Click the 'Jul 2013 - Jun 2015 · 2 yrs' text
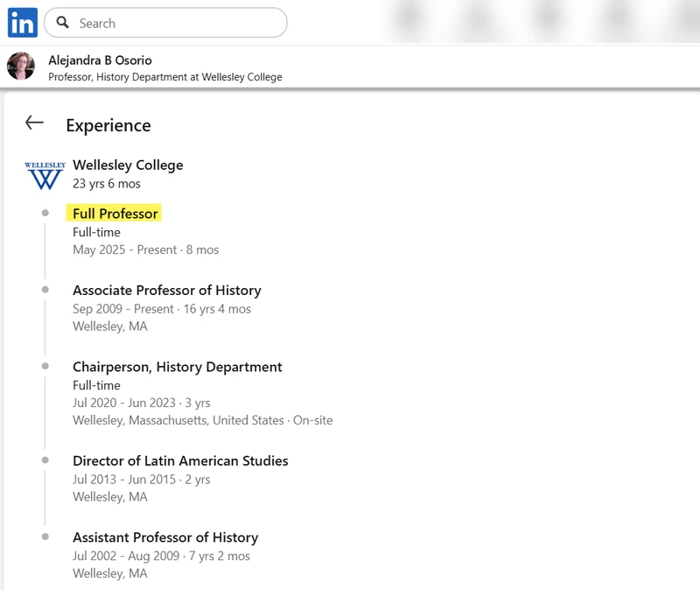Image resolution: width=700 pixels, height=590 pixels. point(142,480)
